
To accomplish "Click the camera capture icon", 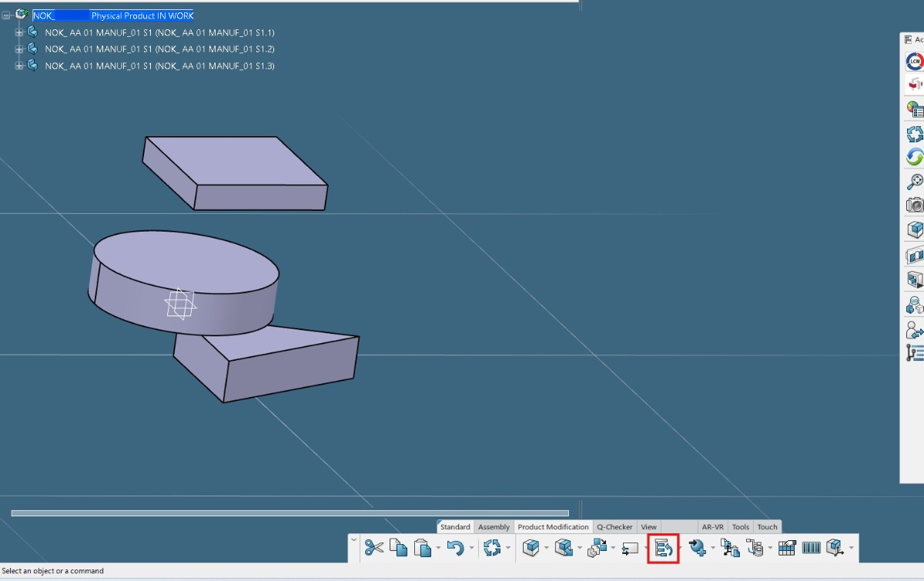I will coord(915,205).
